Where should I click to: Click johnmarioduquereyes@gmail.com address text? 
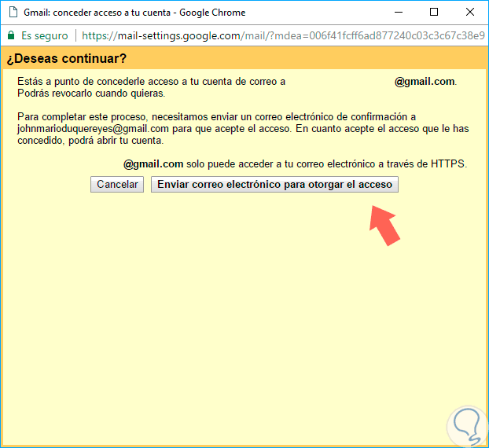click(93, 128)
